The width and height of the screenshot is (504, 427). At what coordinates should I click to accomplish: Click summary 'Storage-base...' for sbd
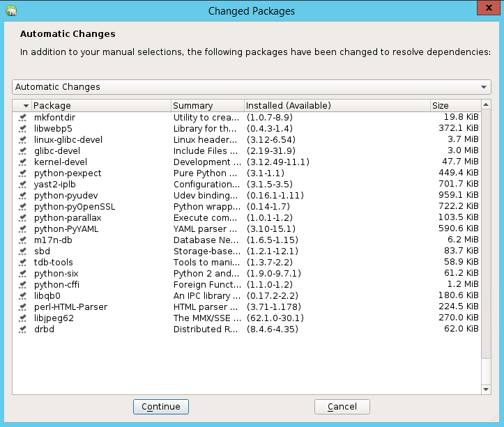point(207,251)
